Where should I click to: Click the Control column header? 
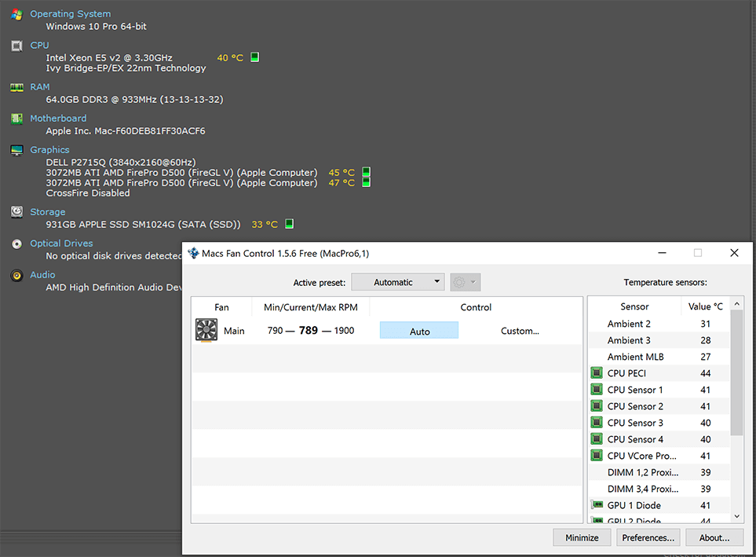[x=476, y=307]
